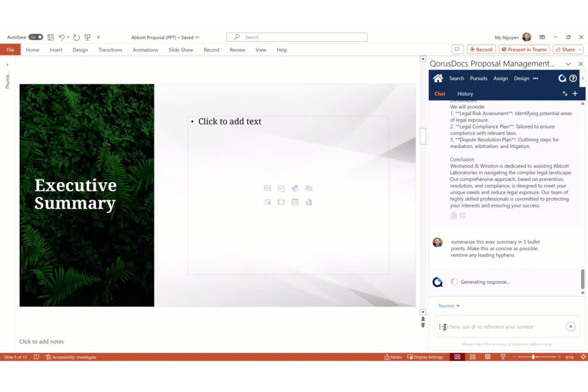Click Present in Teams
588x392 pixels.
point(524,50)
